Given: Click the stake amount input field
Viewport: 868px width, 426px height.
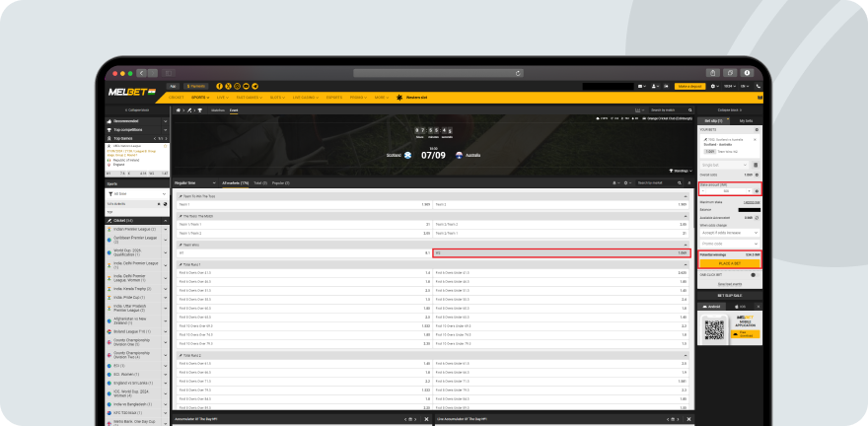Looking at the screenshot, I should coord(726,191).
